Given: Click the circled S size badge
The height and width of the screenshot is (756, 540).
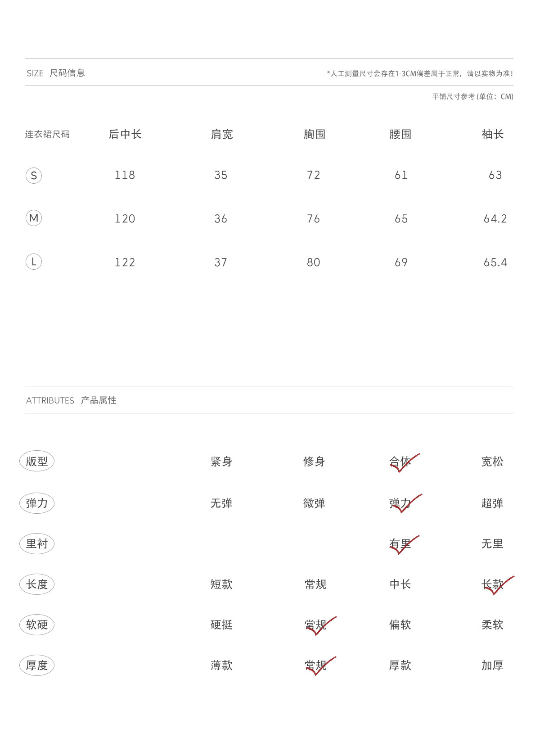Looking at the screenshot, I should point(34,175).
